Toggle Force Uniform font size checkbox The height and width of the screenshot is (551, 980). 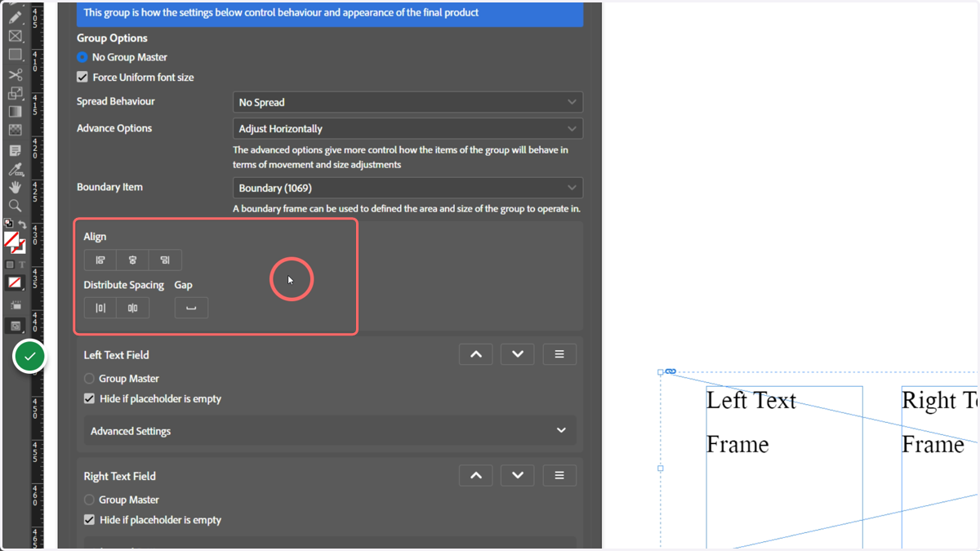(x=82, y=77)
